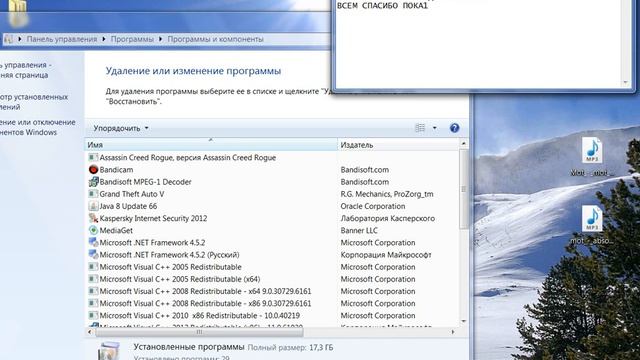This screenshot has height=360, width=640.
Task: Click the Assassin Creed Rogue program icon
Action: pos(93,158)
